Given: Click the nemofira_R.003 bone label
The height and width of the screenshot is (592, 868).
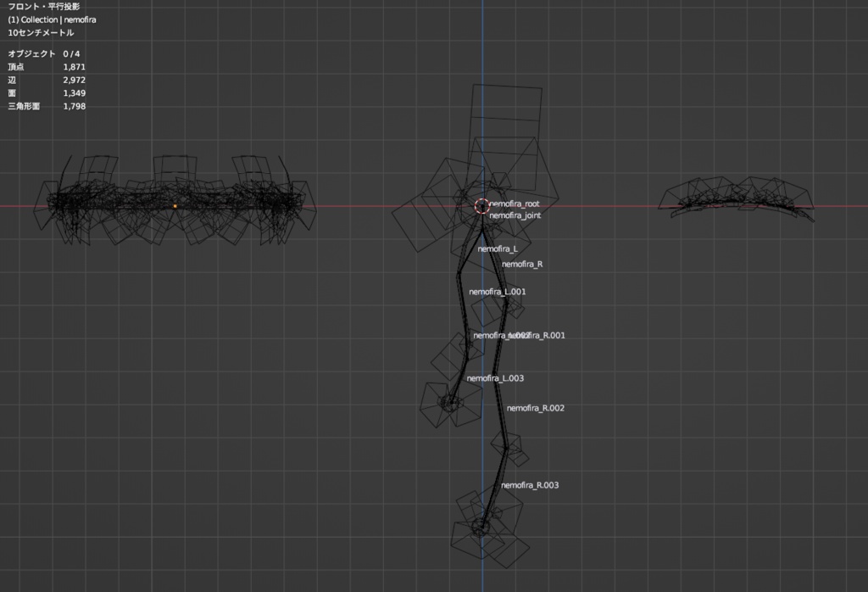Looking at the screenshot, I should (530, 486).
